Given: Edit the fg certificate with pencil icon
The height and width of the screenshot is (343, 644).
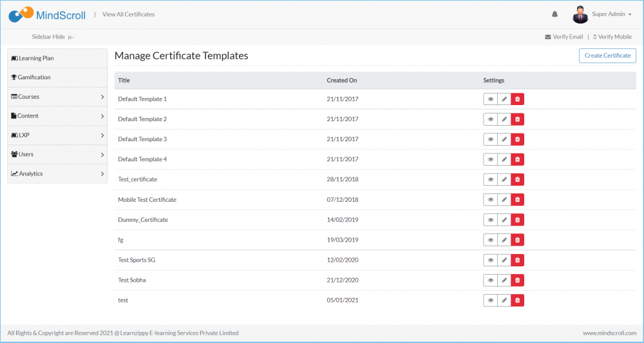Looking at the screenshot, I should [x=504, y=240].
